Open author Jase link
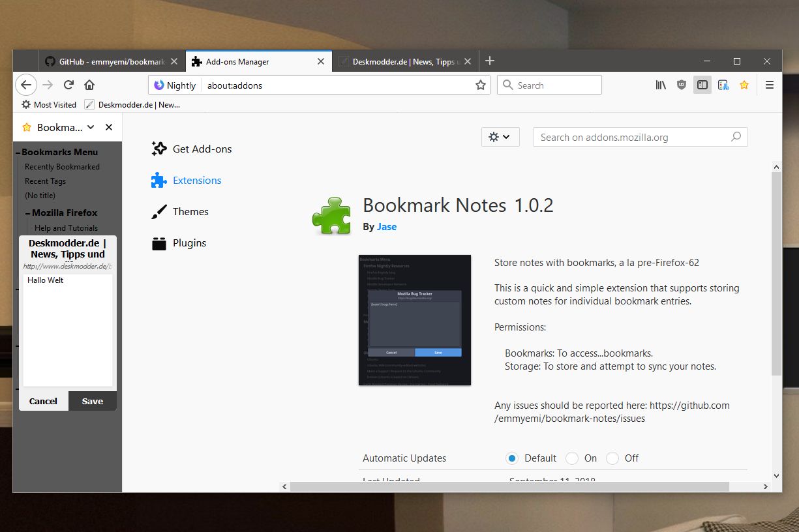The width and height of the screenshot is (799, 532). tap(387, 226)
